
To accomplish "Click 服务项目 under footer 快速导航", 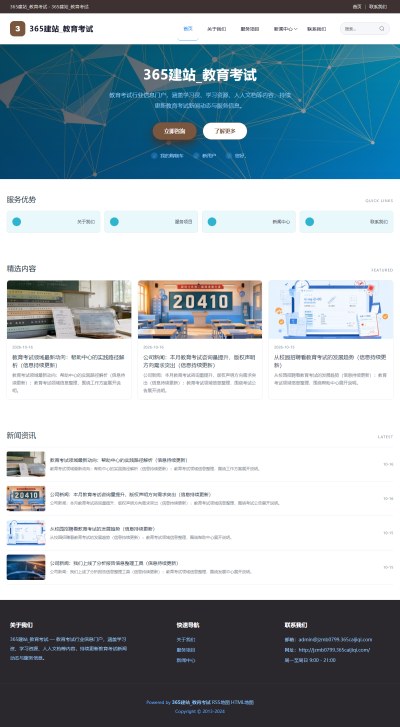I will coord(186,650).
